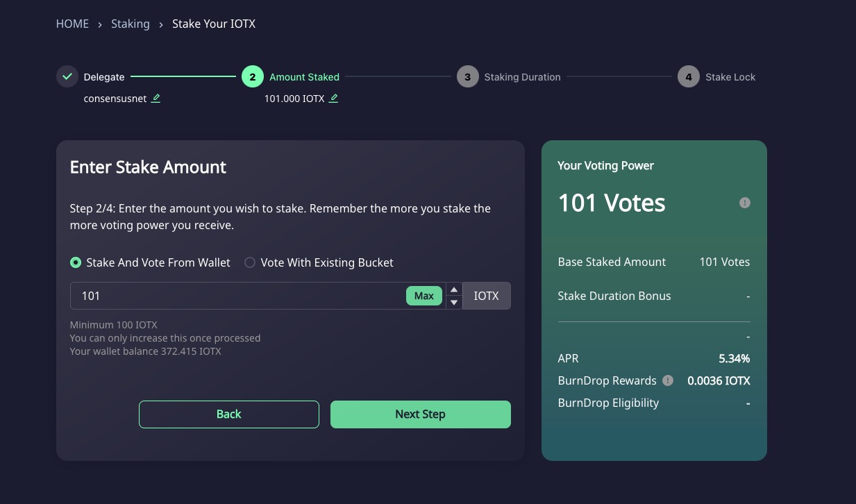The image size is (856, 504).
Task: Click the step 3 Staking Duration circle
Action: [x=468, y=77]
